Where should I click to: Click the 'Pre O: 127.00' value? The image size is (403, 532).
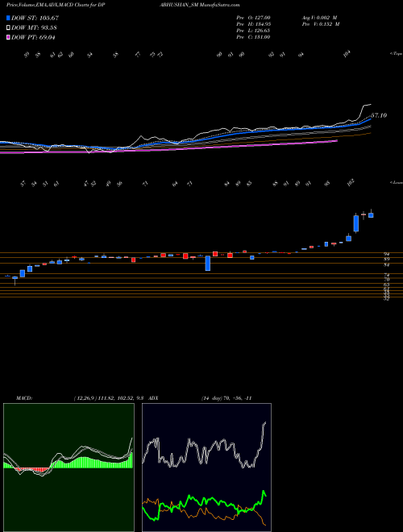(x=253, y=18)
